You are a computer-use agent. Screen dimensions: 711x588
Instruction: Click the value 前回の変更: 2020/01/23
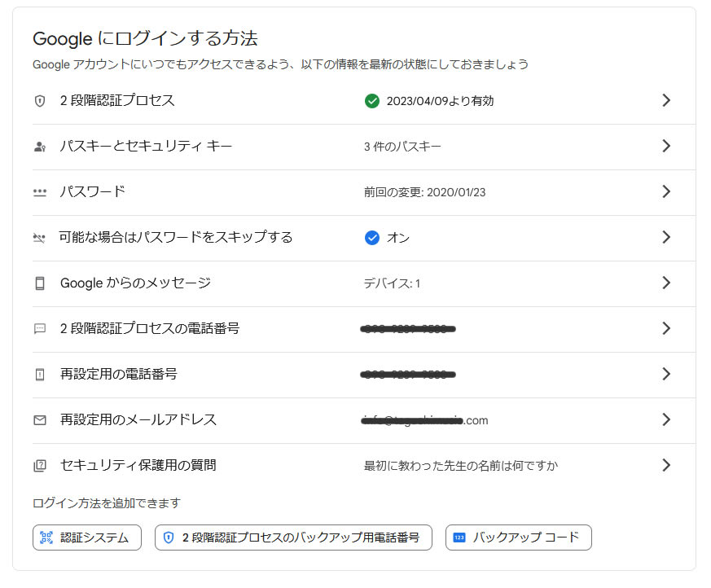pos(425,192)
